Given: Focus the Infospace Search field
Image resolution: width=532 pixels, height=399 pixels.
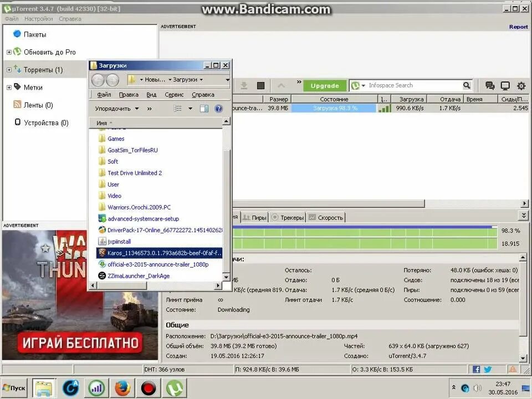Looking at the screenshot, I should [x=414, y=85].
